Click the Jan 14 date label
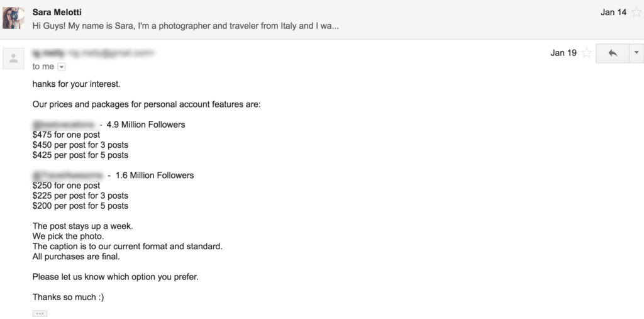The image size is (644, 319). pos(614,13)
